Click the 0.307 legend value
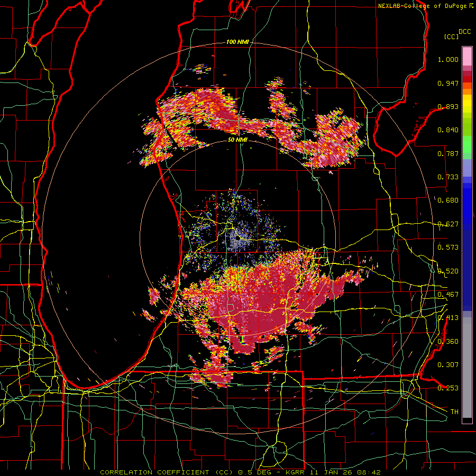Image resolution: width=476 pixels, height=476 pixels. pyautogui.click(x=448, y=365)
